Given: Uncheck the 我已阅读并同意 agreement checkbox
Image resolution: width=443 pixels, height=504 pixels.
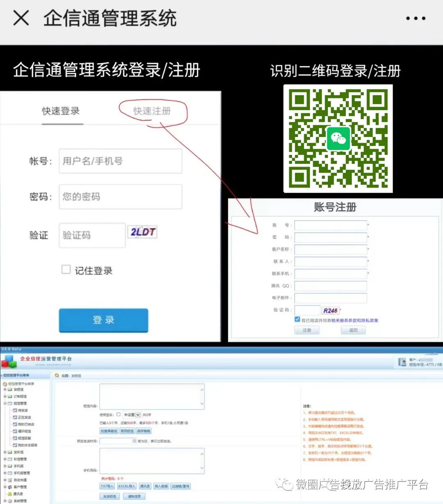Looking at the screenshot, I should pos(297,320).
